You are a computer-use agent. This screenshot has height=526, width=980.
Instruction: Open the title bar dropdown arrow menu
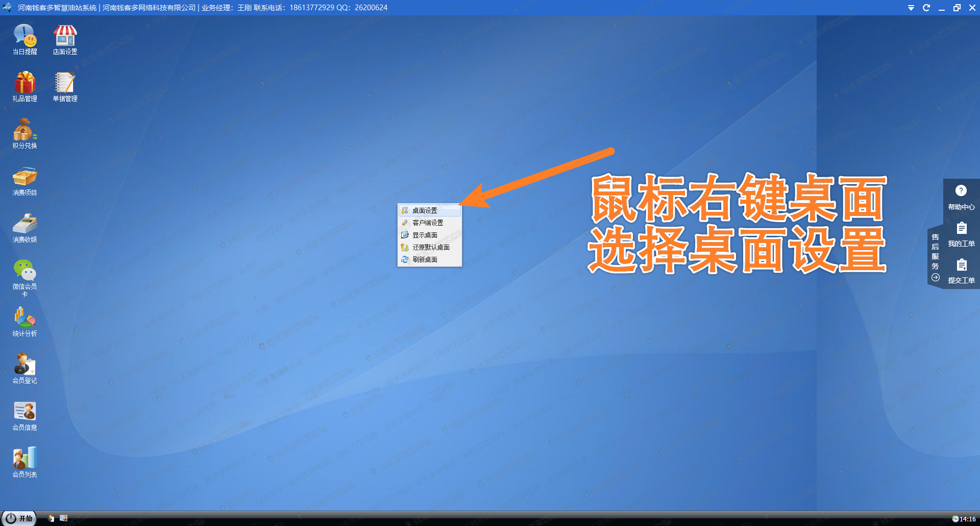coord(911,8)
